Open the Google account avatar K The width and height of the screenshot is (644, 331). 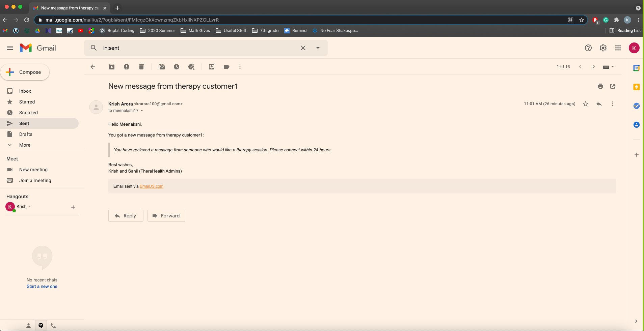point(634,48)
